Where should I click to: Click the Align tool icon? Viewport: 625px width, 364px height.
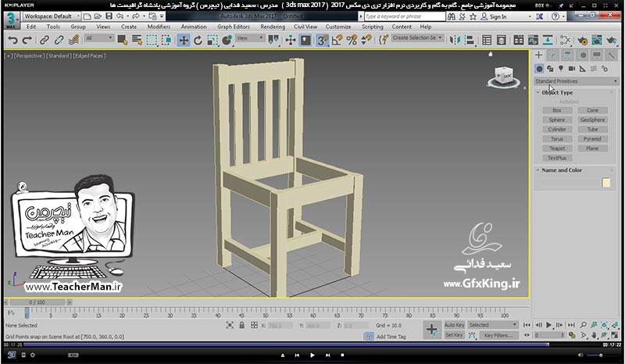[x=470, y=40]
